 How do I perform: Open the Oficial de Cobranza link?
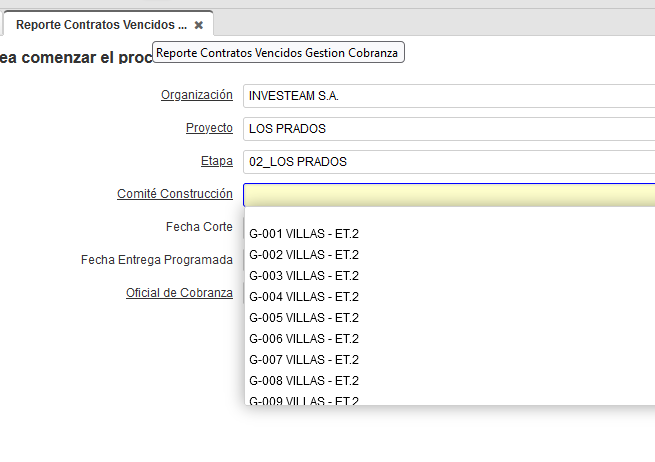(179, 293)
